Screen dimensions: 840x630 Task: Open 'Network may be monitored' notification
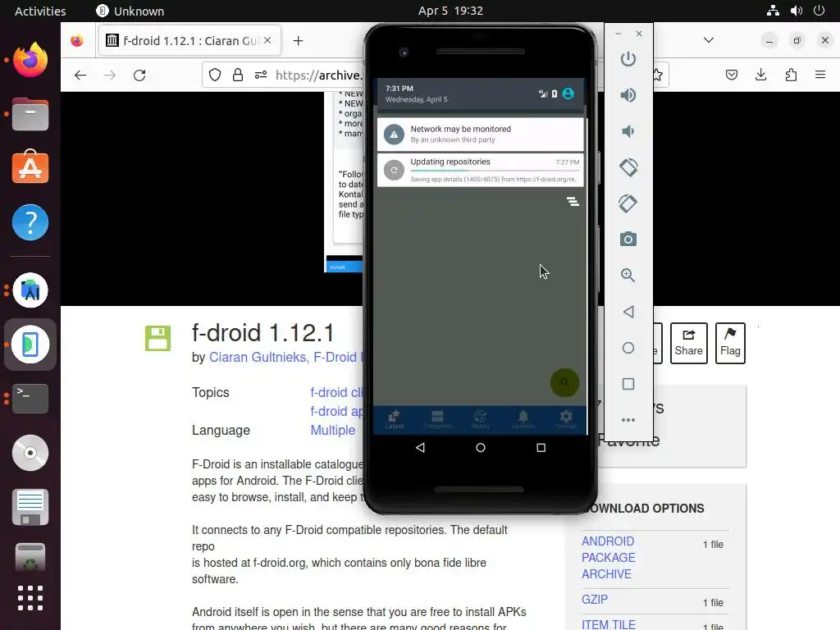(x=480, y=134)
